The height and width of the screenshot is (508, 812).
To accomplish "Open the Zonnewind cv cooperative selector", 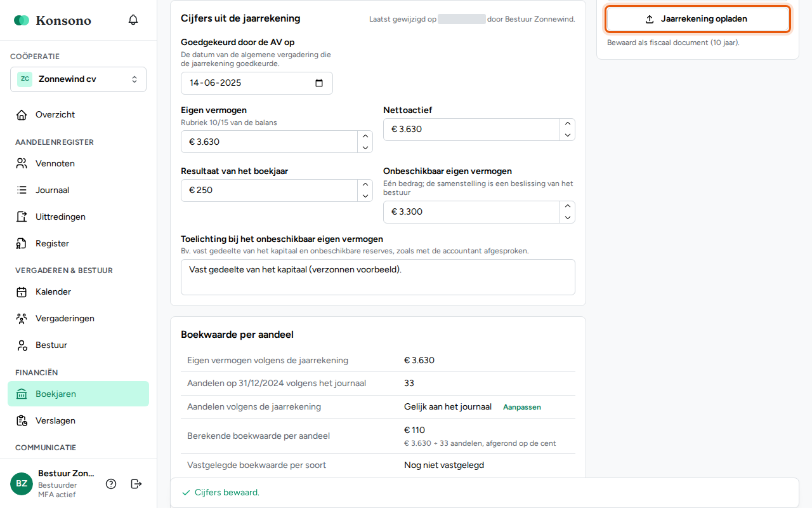I will tap(78, 79).
